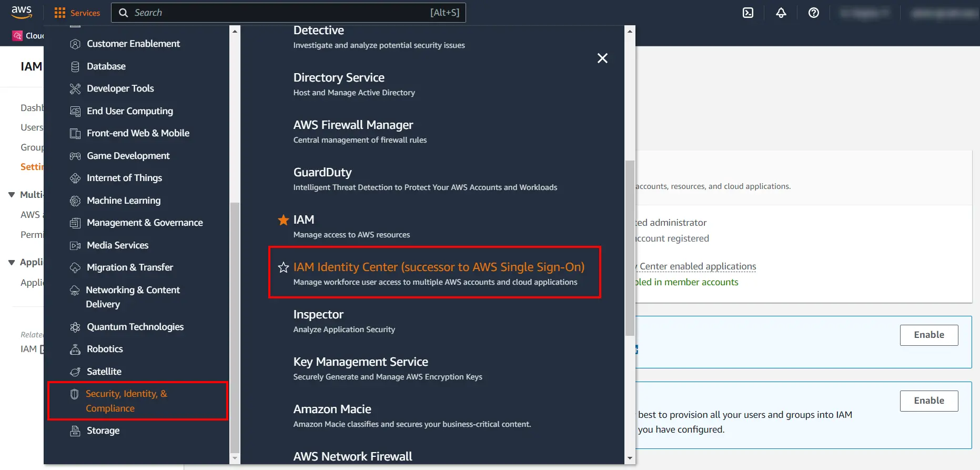Click the Database category icon
The height and width of the screenshot is (470, 980).
click(75, 66)
